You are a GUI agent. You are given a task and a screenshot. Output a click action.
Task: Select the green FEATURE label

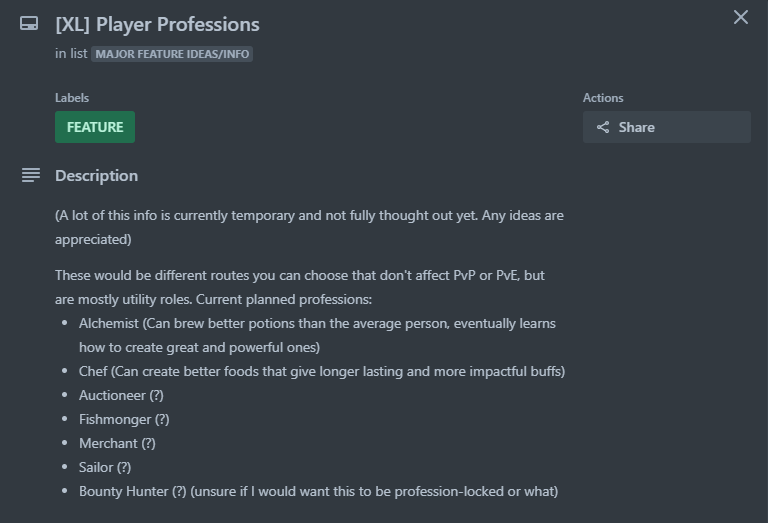click(95, 127)
